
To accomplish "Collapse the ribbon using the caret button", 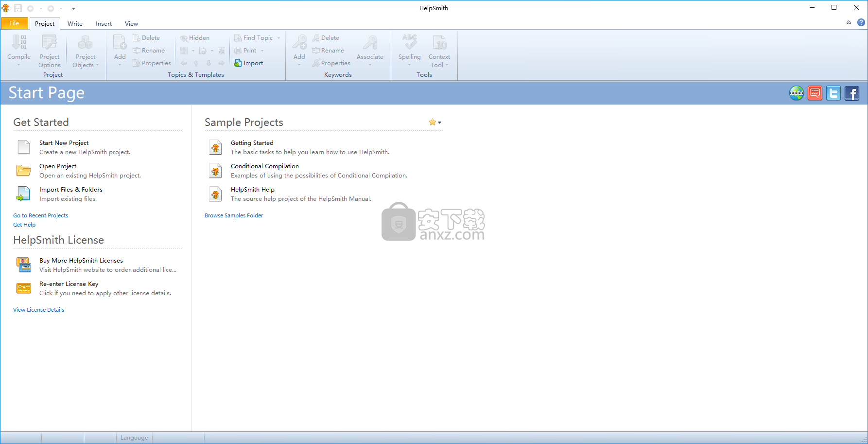I will point(849,22).
